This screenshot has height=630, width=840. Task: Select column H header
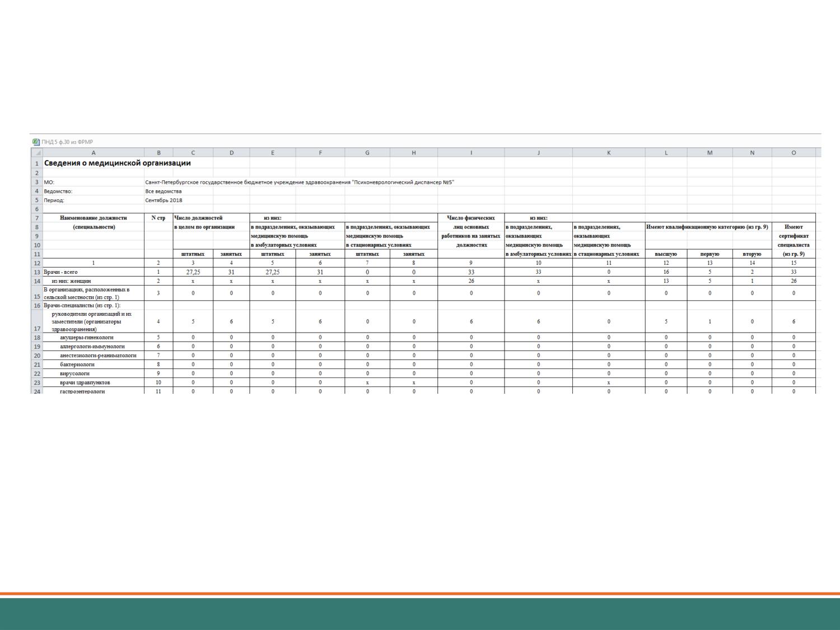pos(414,152)
